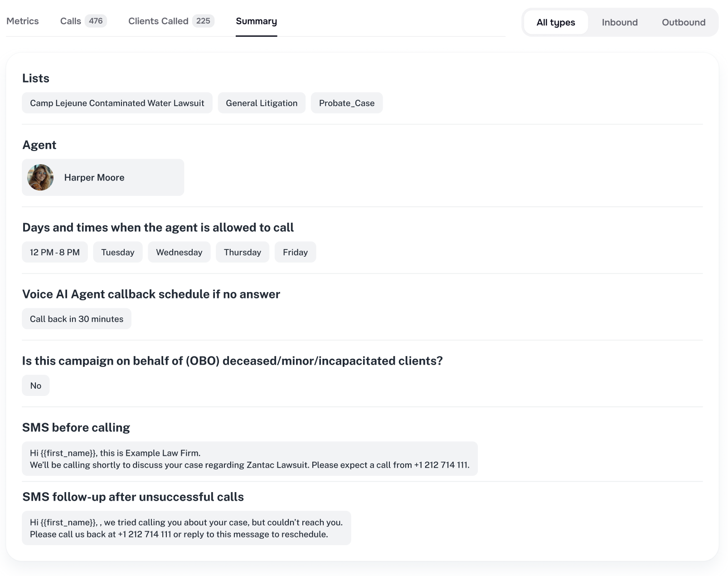The width and height of the screenshot is (728, 576).
Task: Select Wednesday in allowed calling days
Action: click(x=179, y=252)
